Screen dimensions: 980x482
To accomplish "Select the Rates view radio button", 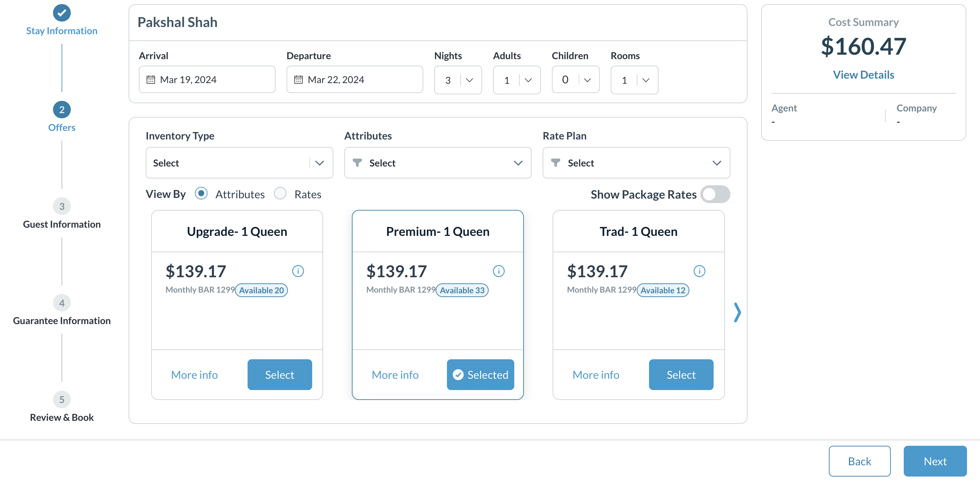I will pyautogui.click(x=280, y=193).
